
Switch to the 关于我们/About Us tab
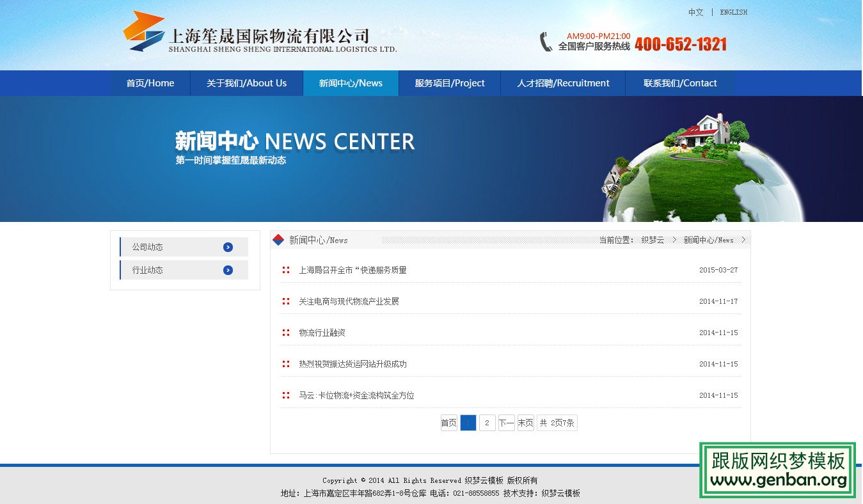point(246,83)
